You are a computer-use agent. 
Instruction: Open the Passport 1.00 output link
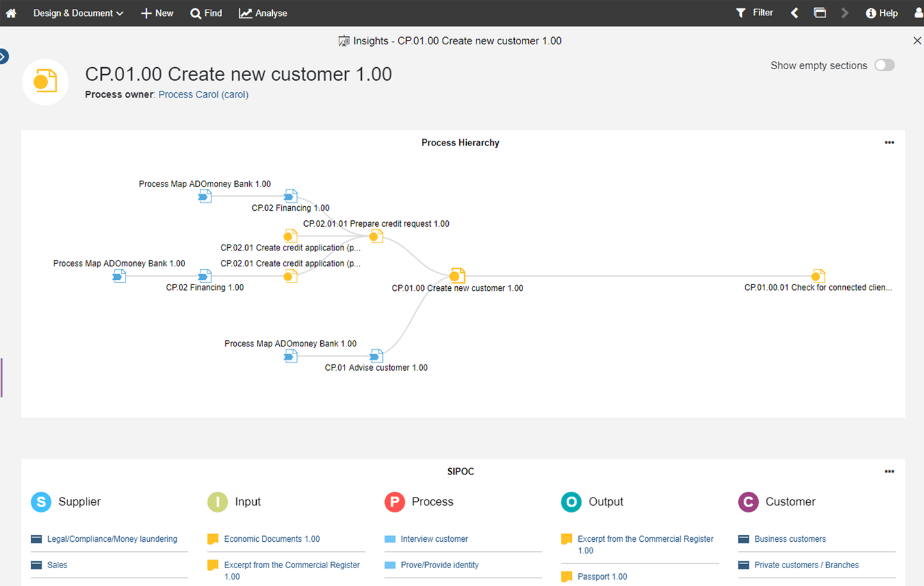coord(602,576)
